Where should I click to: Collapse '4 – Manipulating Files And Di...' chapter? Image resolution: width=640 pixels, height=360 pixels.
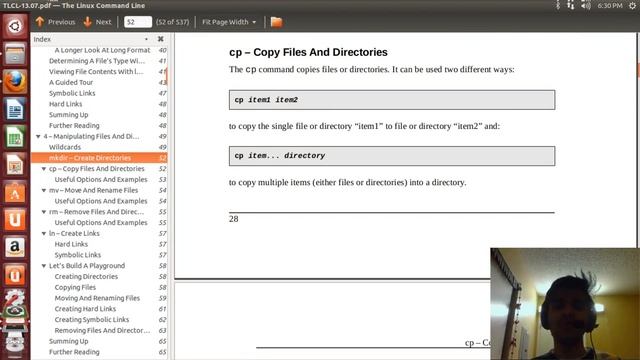pos(38,136)
